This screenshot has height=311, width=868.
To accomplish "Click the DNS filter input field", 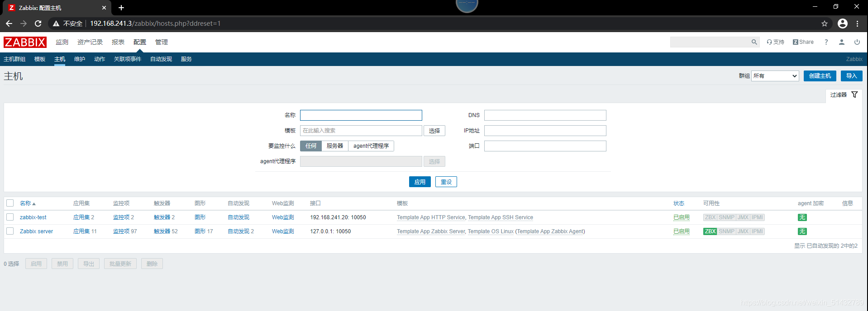I will 545,115.
